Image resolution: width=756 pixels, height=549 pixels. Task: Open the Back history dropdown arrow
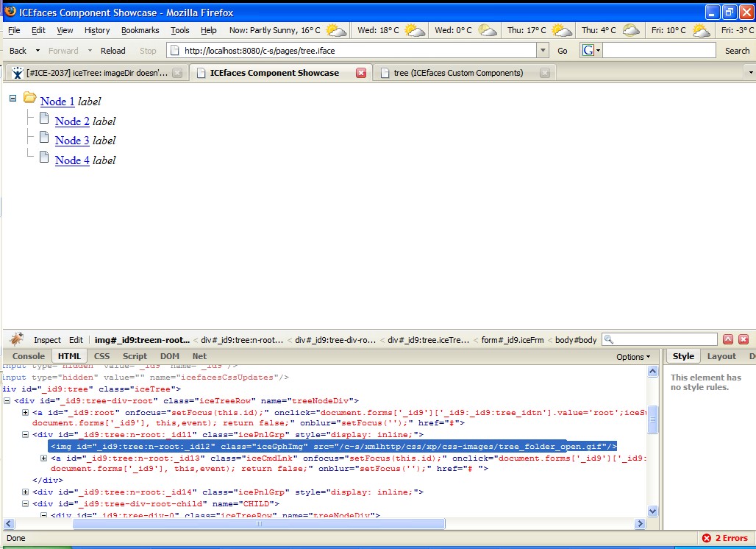(38, 51)
